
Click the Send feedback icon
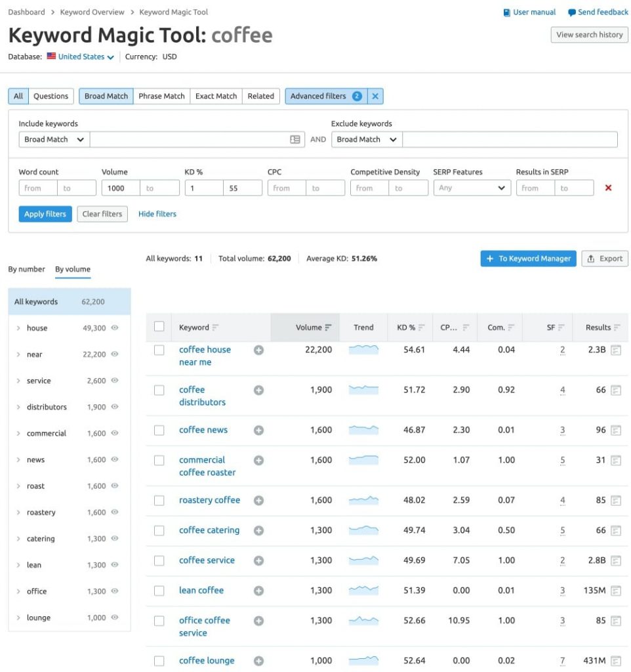[573, 12]
